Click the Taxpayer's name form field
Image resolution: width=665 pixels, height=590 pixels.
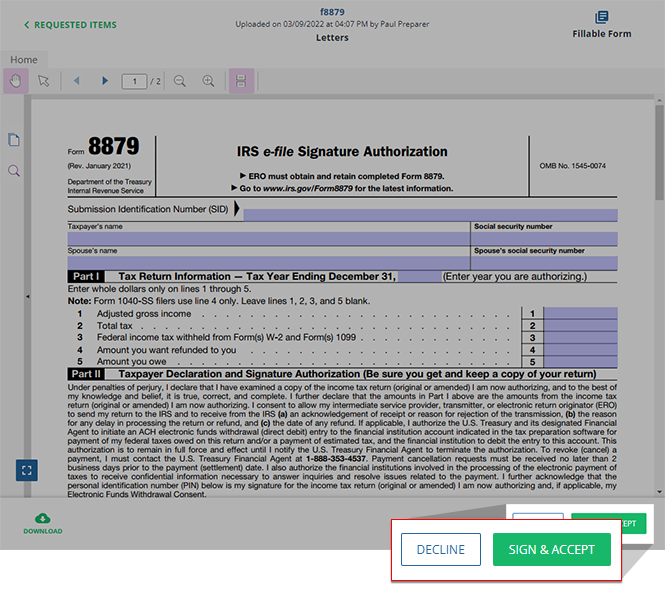click(269, 239)
